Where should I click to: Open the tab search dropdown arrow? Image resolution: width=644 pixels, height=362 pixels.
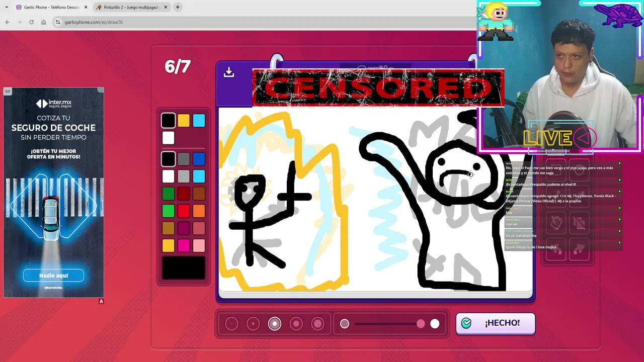[x=7, y=7]
